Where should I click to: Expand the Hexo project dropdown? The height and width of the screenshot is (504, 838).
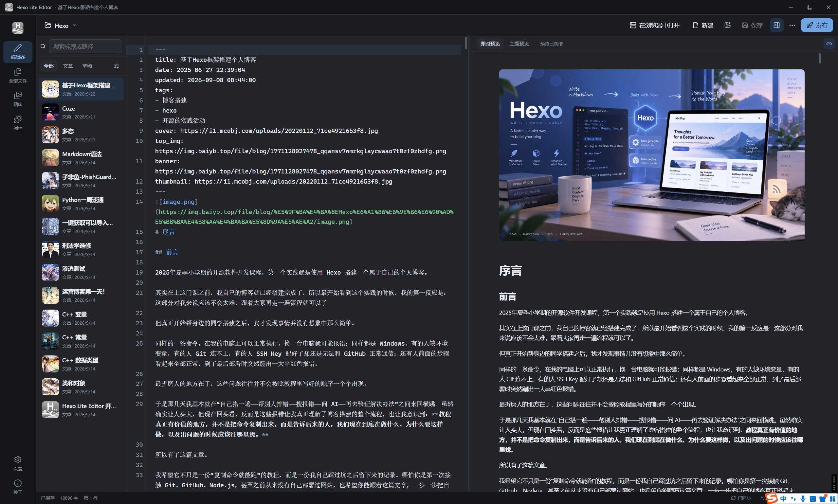tap(61, 26)
